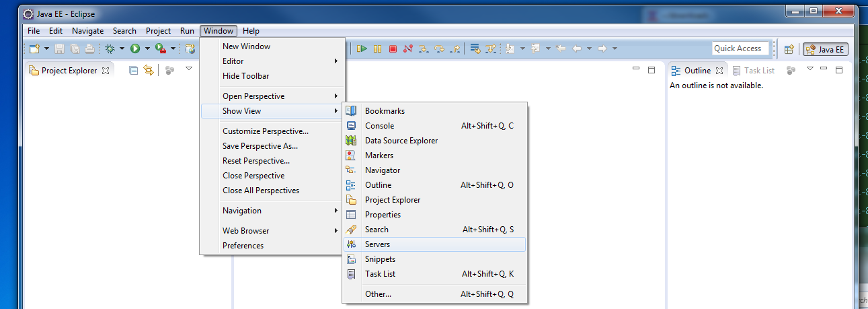The width and height of the screenshot is (868, 309).
Task: Click the Resume debug icon
Action: (x=362, y=48)
